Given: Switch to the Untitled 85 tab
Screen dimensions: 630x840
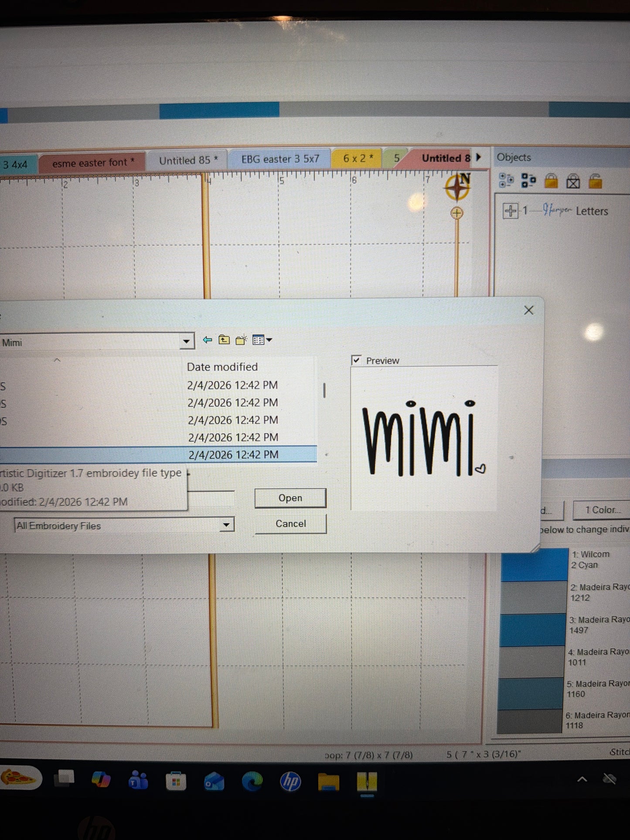Looking at the screenshot, I should point(188,160).
